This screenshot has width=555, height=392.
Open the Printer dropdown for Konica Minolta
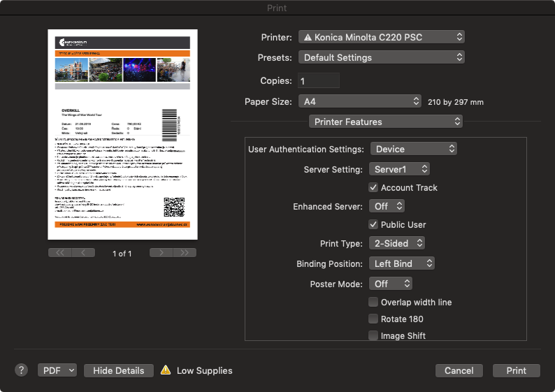[382, 37]
